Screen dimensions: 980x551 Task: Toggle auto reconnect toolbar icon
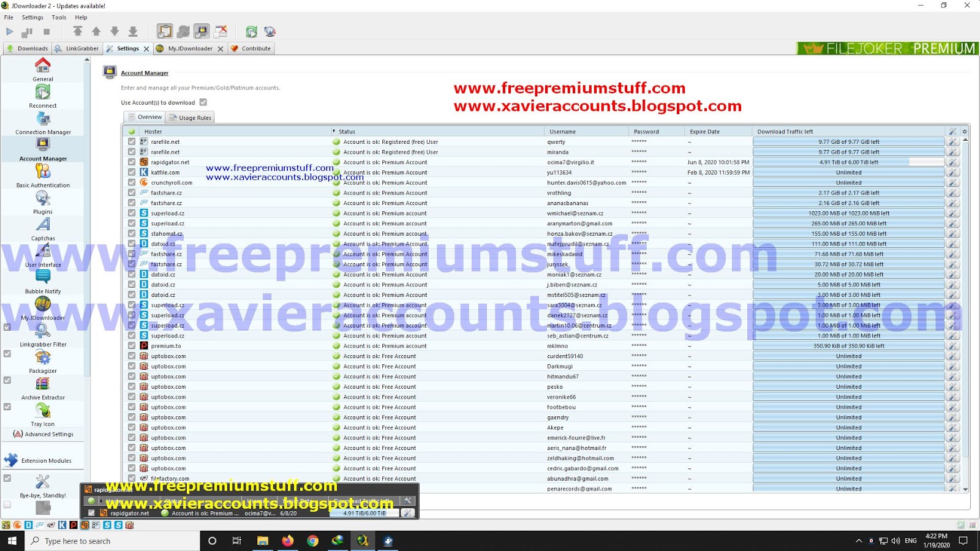[183, 31]
